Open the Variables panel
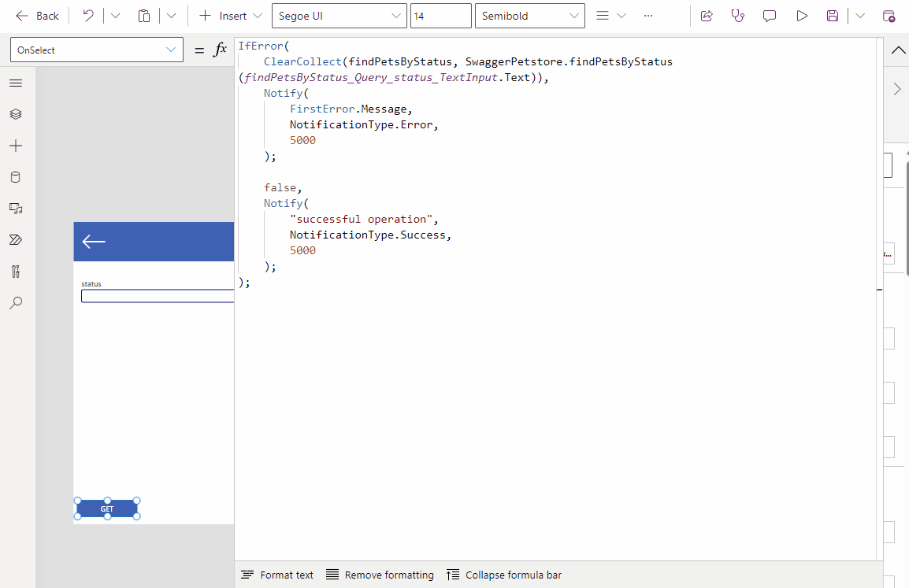The height and width of the screenshot is (588, 909). coord(16,272)
